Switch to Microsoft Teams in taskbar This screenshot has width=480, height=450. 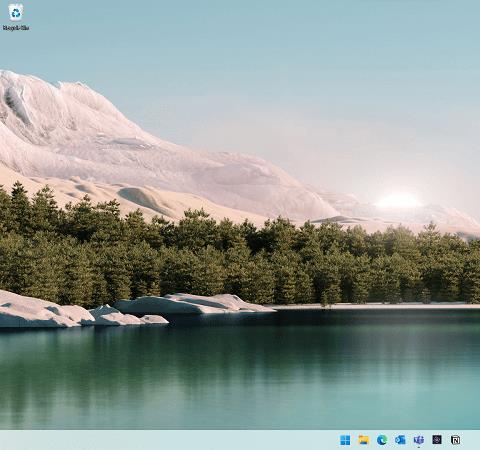[x=418, y=440]
